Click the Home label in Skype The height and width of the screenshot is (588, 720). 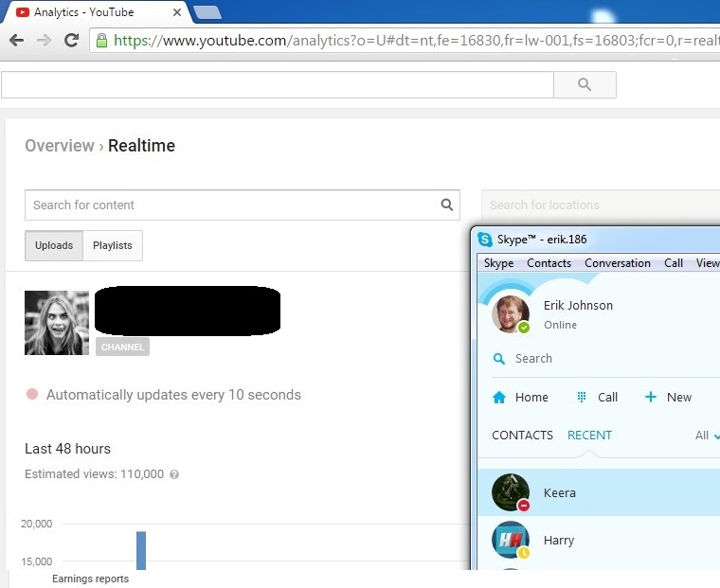click(x=531, y=397)
